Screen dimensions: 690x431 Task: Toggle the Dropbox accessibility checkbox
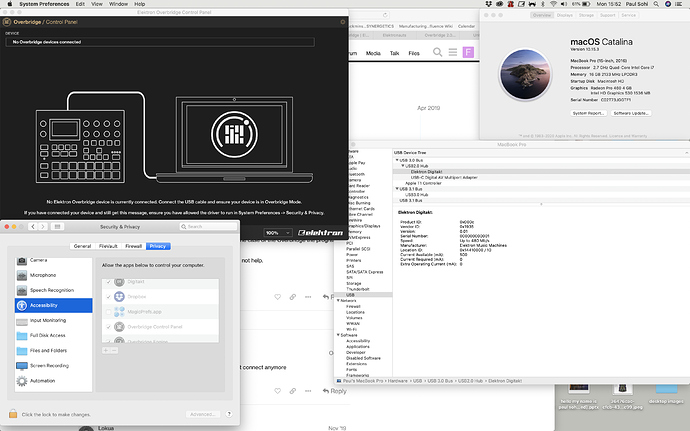109,297
